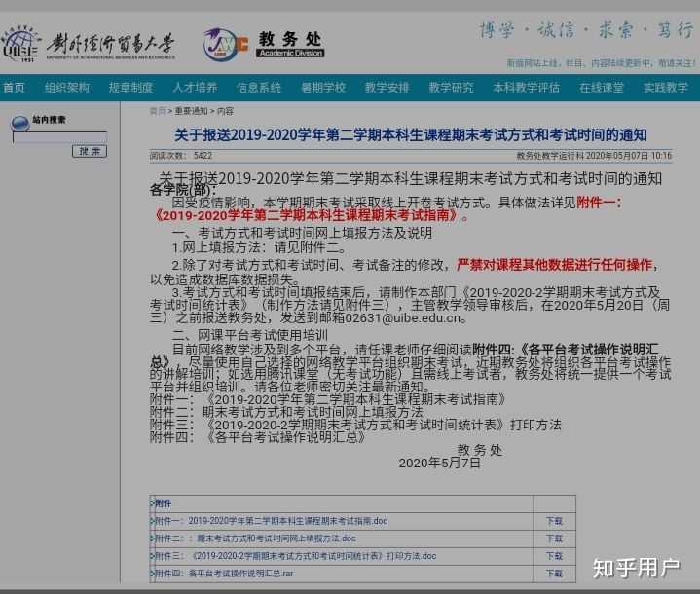Open the 在线课堂 menu item
This screenshot has width=700, height=594.
coord(602,87)
